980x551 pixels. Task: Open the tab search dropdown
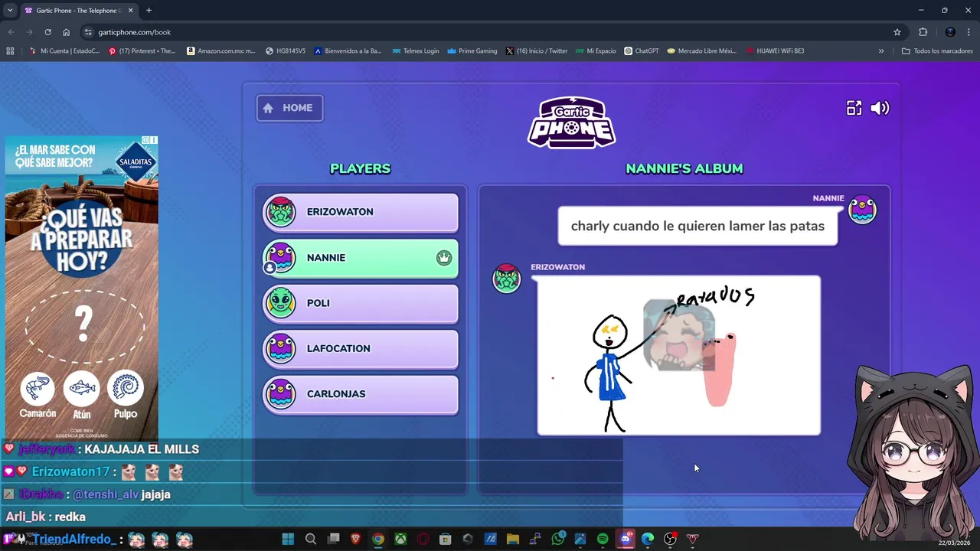coord(10,11)
